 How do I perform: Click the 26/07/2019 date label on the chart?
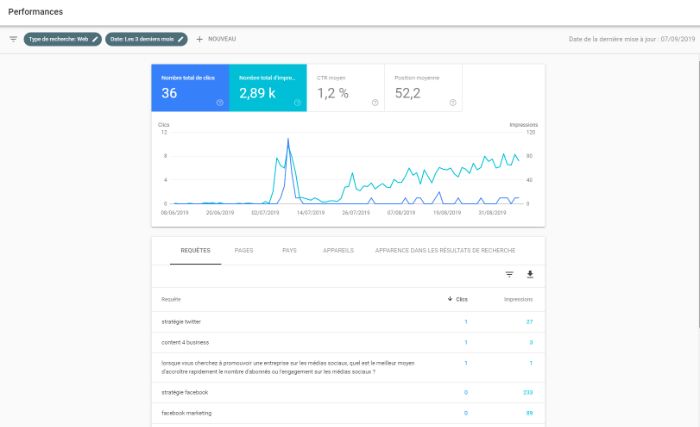[x=356, y=213]
